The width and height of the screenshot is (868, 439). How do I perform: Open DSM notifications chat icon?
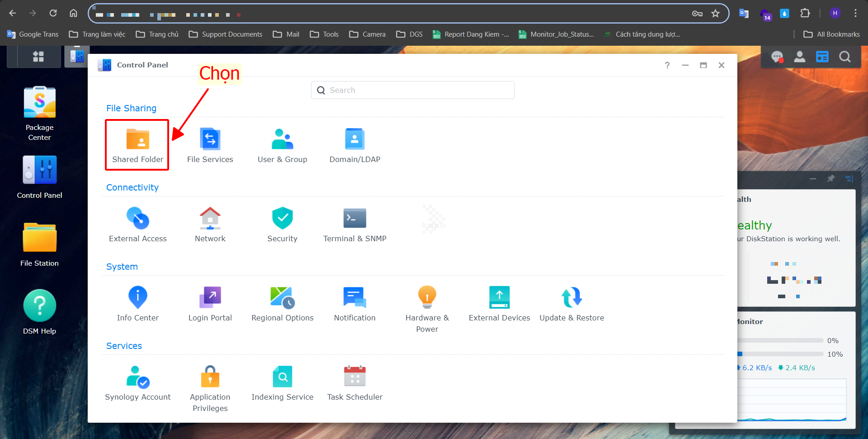pyautogui.click(x=777, y=57)
